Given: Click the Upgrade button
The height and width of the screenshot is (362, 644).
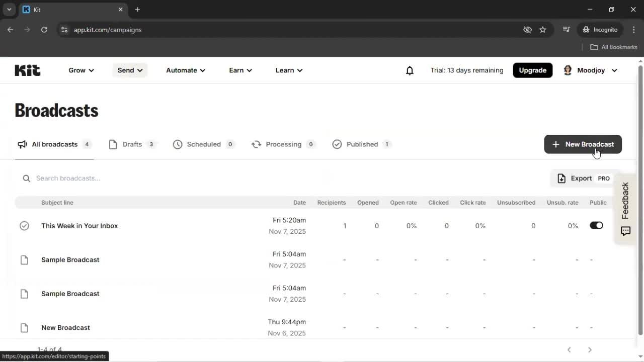Looking at the screenshot, I should (x=532, y=70).
